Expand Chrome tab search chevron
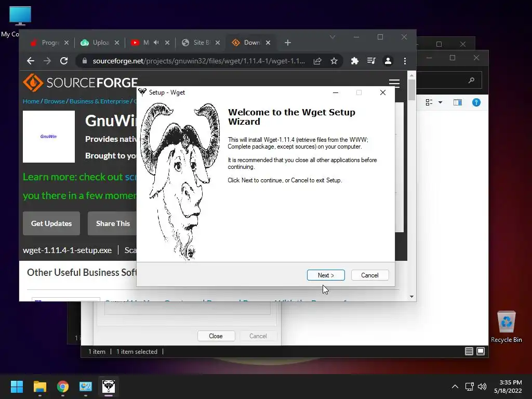 (332, 37)
